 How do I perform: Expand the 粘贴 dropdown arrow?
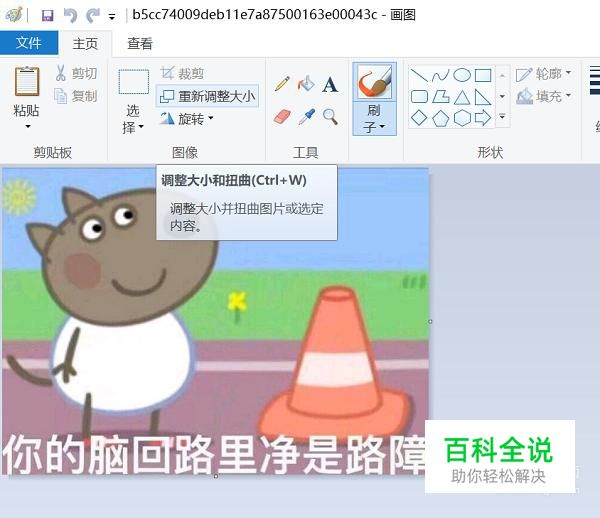pos(28,126)
